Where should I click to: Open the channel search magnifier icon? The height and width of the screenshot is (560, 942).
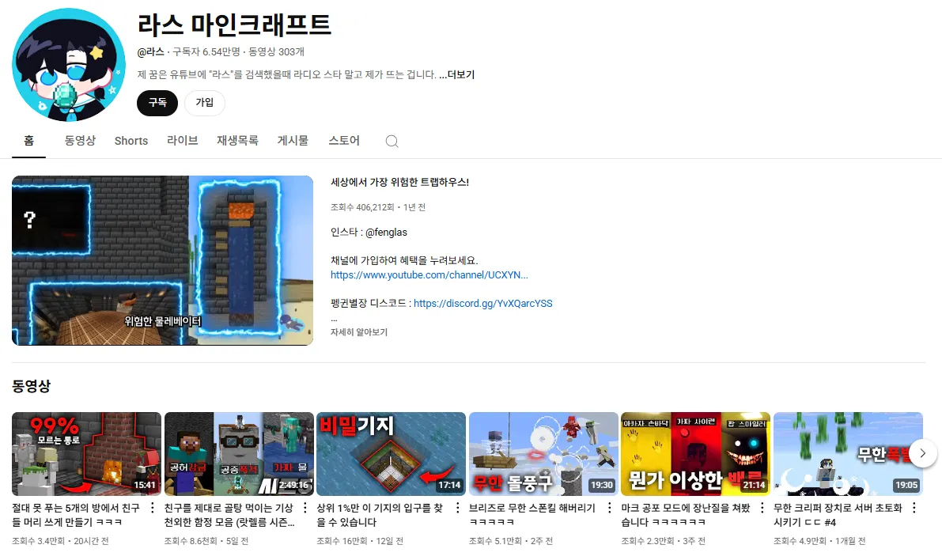click(392, 142)
